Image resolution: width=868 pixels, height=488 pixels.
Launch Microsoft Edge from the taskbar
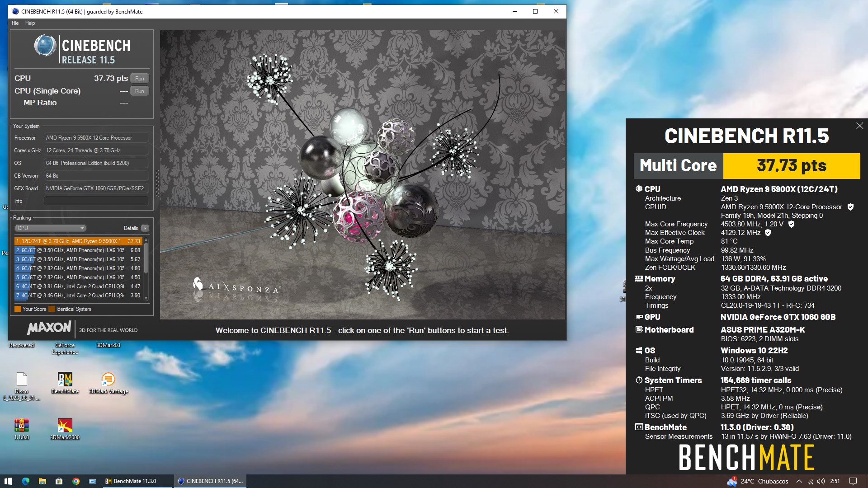click(x=25, y=481)
